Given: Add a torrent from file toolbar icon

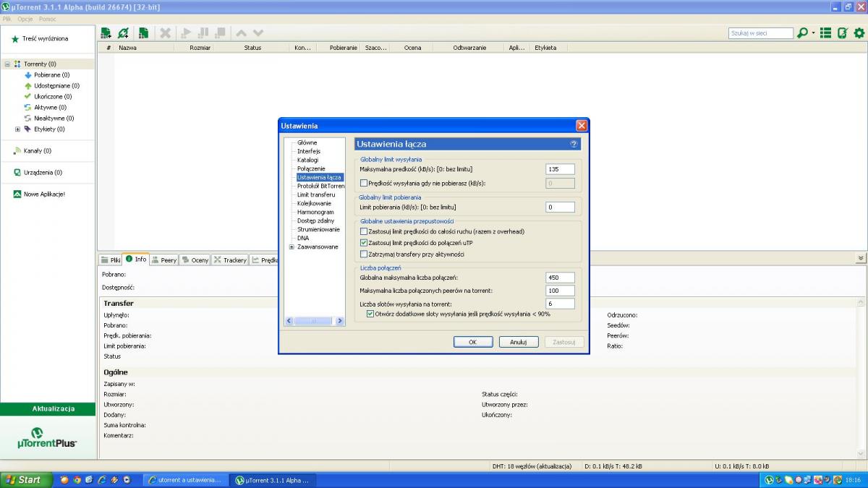Looking at the screenshot, I should pyautogui.click(x=106, y=33).
